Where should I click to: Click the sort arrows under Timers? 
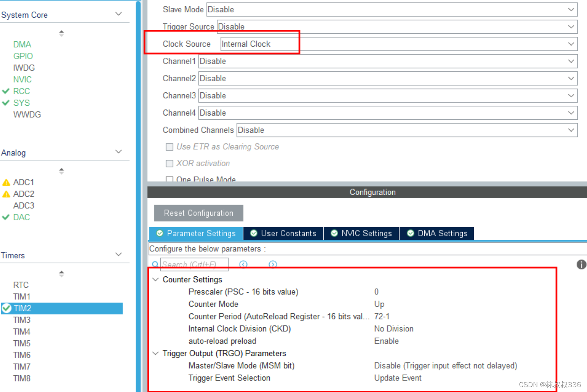[61, 273]
